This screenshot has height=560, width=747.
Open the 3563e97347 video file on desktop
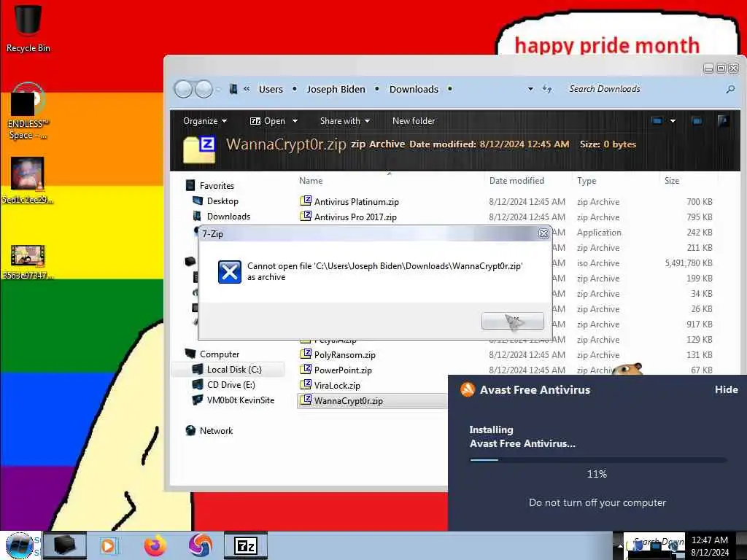pyautogui.click(x=28, y=262)
